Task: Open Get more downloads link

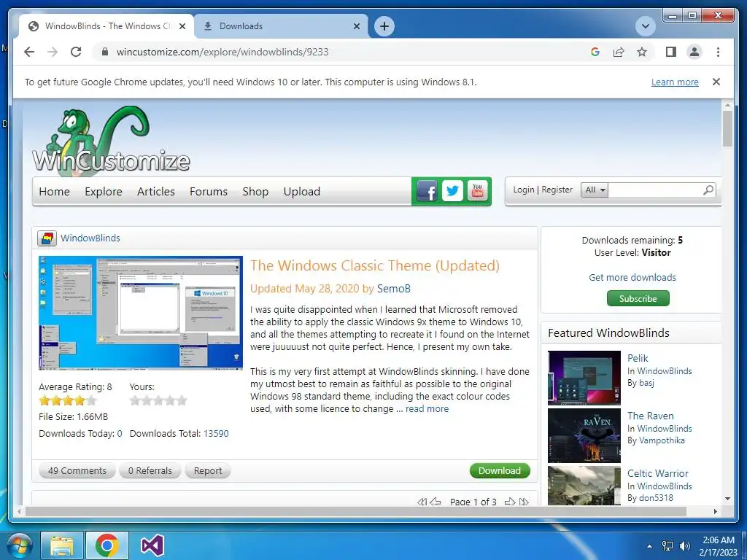Action: [x=632, y=277]
